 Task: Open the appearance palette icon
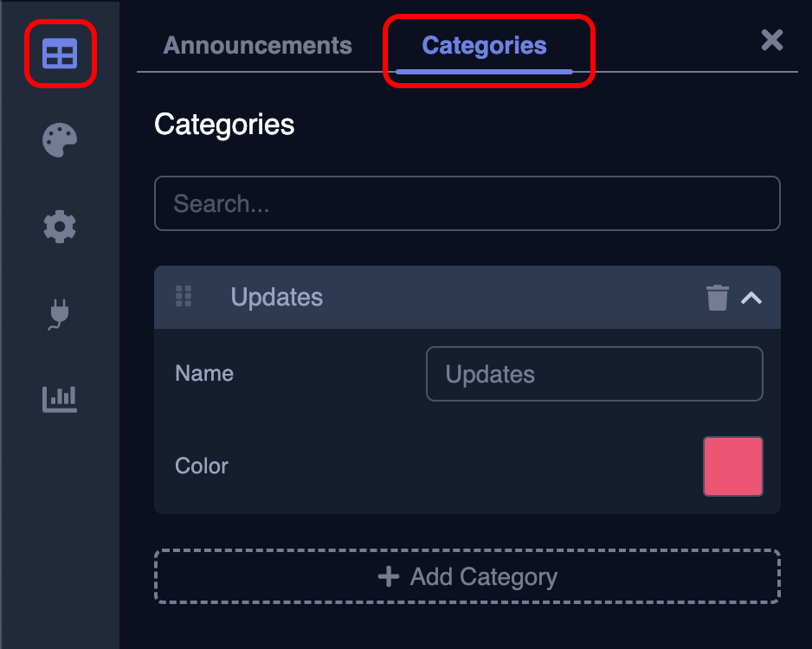pyautogui.click(x=60, y=139)
